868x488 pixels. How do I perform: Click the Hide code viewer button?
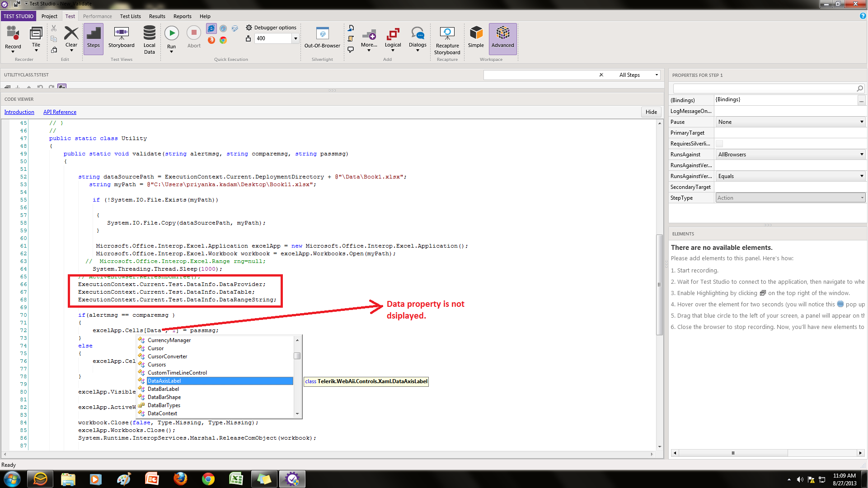[651, 112]
